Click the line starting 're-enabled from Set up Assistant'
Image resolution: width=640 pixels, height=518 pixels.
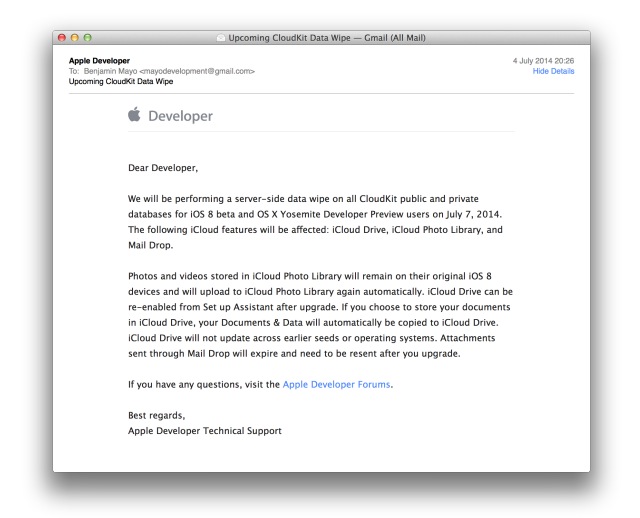click(x=319, y=307)
